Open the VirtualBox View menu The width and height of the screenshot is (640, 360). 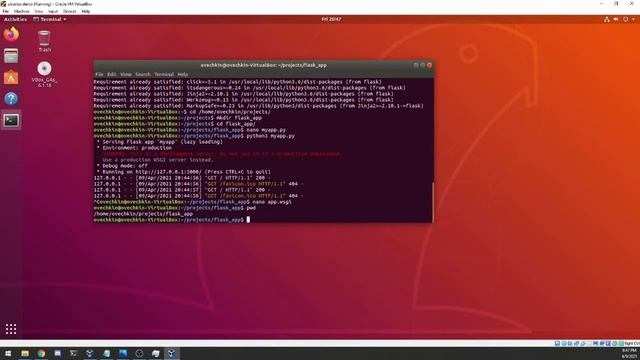click(39, 11)
